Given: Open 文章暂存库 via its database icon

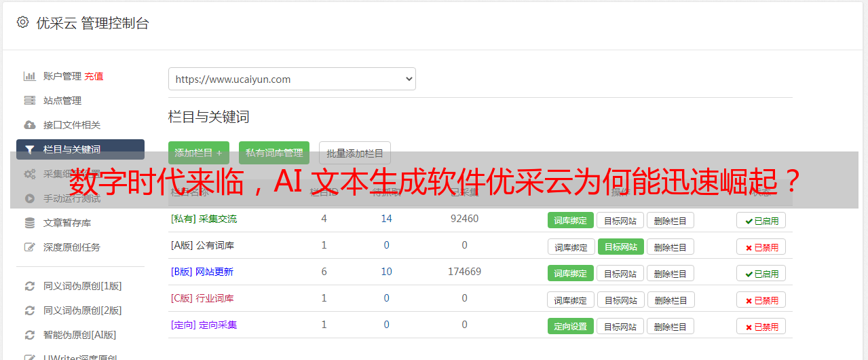Looking at the screenshot, I should pos(29,223).
